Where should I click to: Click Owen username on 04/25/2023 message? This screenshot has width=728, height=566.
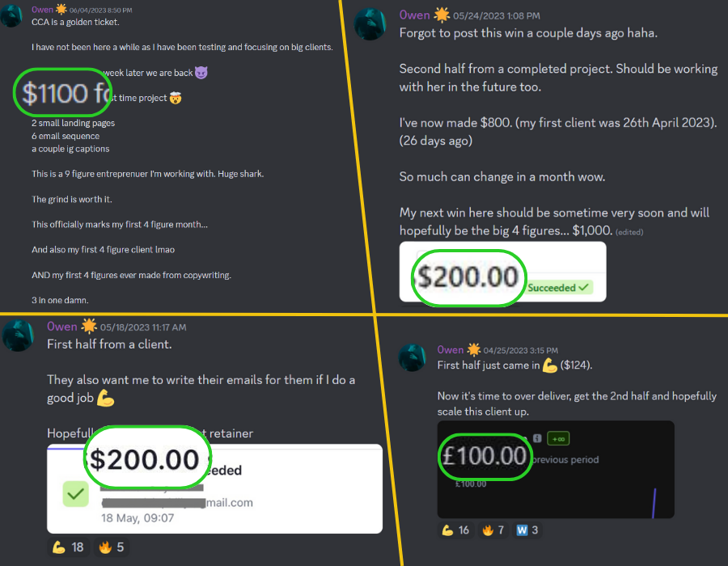coord(451,350)
